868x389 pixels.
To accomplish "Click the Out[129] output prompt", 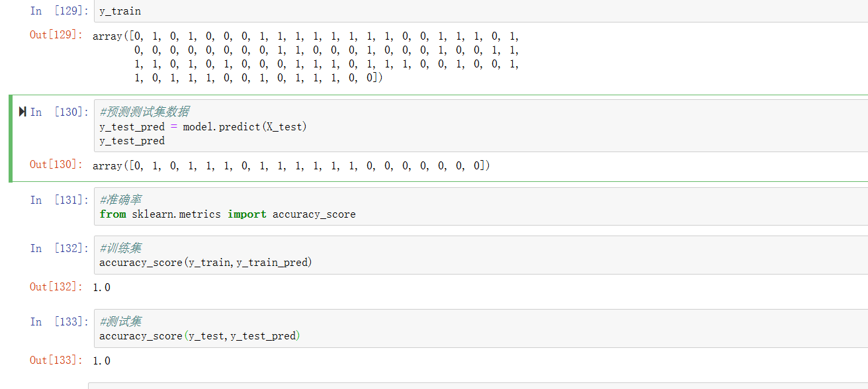I will [x=57, y=34].
